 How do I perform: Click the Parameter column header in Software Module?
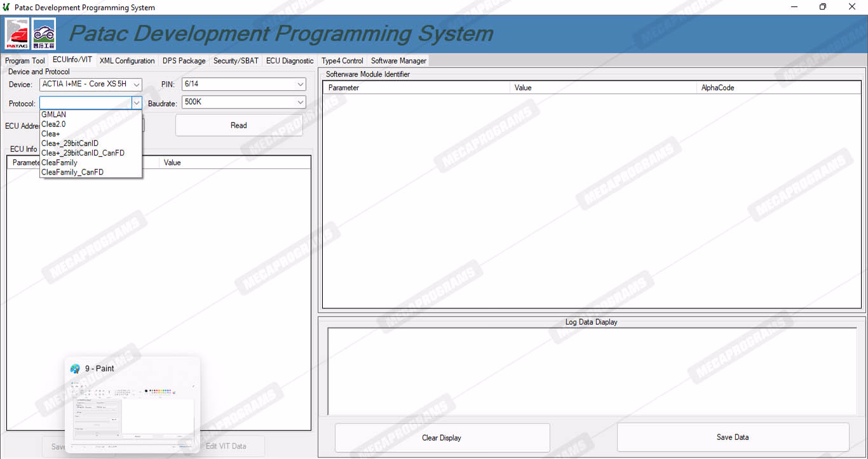coord(416,88)
